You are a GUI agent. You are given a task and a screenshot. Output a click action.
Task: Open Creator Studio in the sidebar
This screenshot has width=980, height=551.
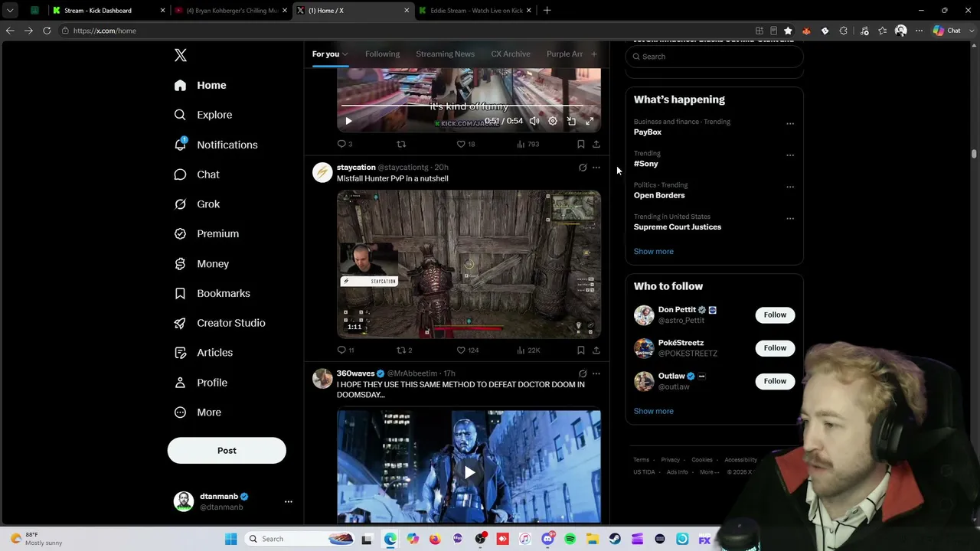pyautogui.click(x=220, y=323)
